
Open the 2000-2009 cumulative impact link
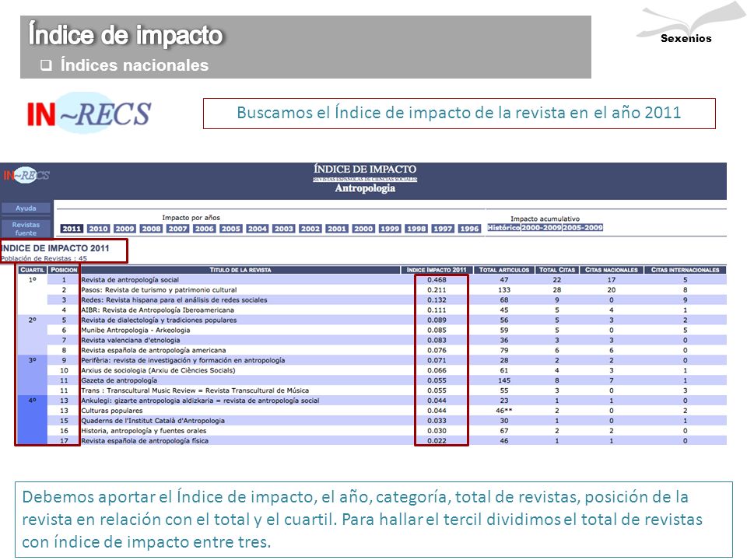(x=542, y=228)
